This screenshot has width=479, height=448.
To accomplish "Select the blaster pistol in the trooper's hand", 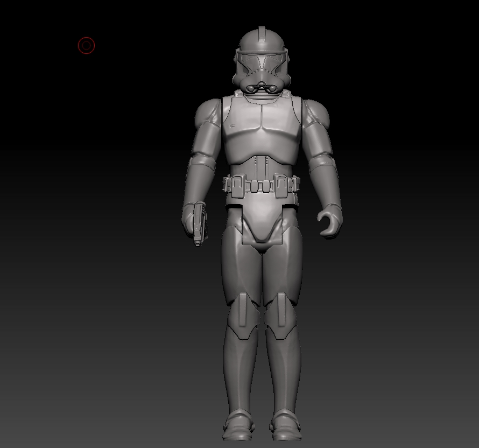I will pos(200,224).
